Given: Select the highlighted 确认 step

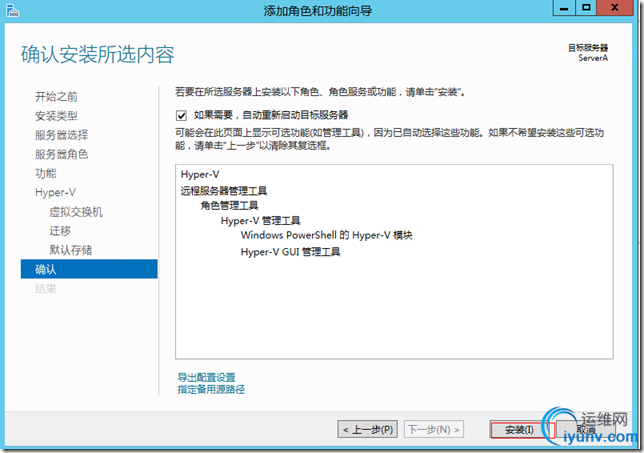Looking at the screenshot, I should [x=89, y=269].
